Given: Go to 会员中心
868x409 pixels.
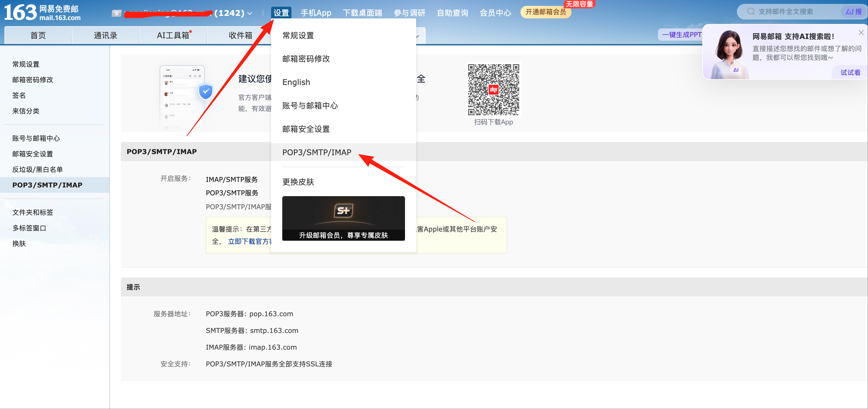Looking at the screenshot, I should pos(495,13).
